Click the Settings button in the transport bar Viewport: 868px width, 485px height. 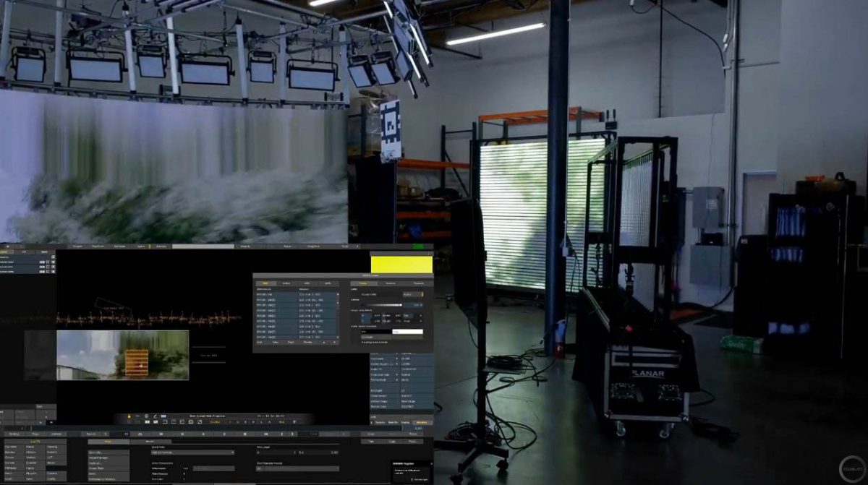(x=14, y=434)
